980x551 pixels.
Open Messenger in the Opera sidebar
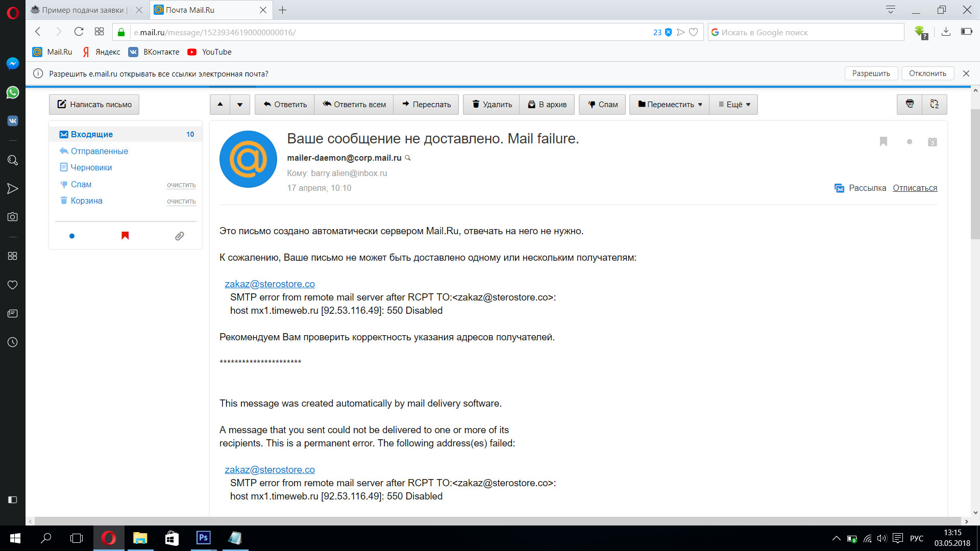12,63
